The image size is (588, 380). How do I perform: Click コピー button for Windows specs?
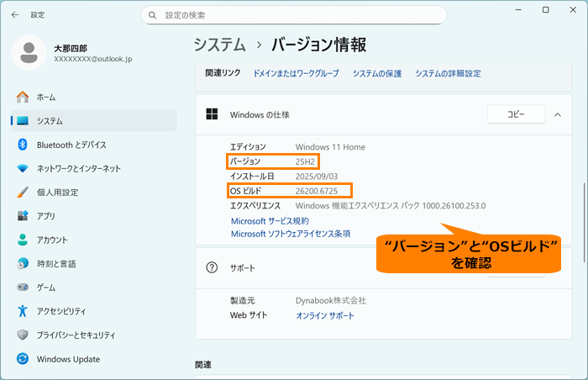coord(516,114)
